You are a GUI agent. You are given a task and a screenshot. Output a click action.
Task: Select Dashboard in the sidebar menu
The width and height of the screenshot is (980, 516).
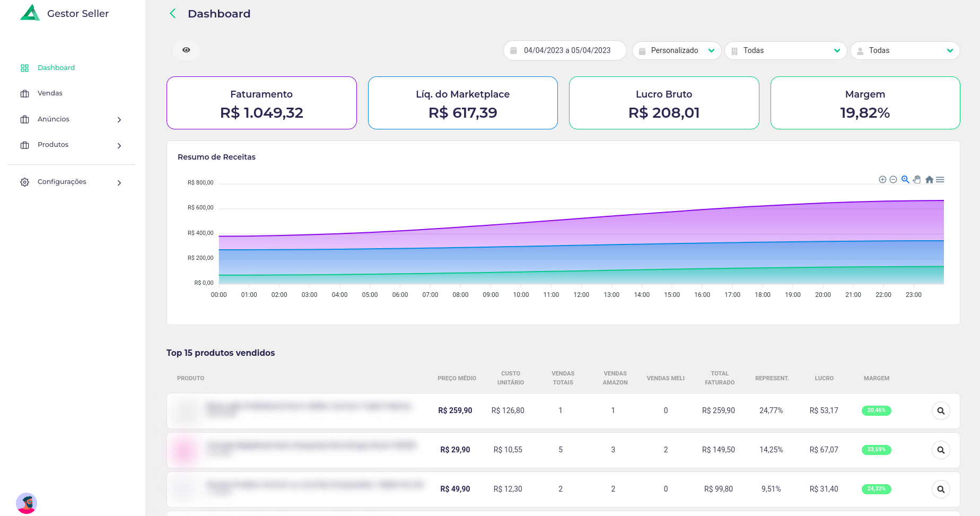[56, 68]
